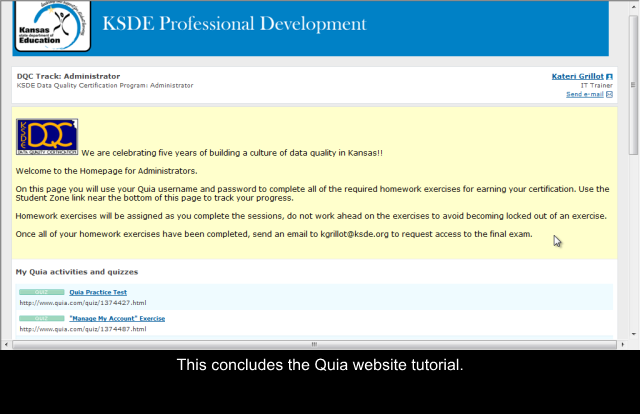Open Kateri Grillot's profile link
The height and width of the screenshot is (414, 640).
[x=578, y=77]
